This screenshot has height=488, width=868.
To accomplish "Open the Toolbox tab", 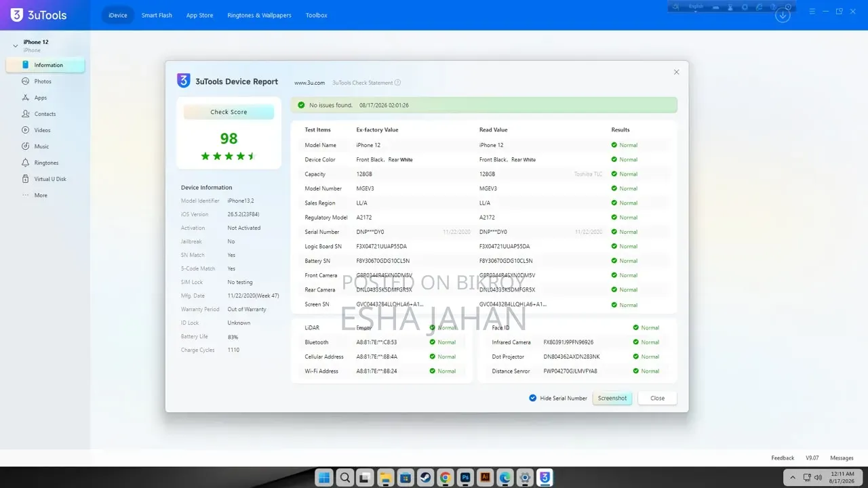I will [316, 15].
